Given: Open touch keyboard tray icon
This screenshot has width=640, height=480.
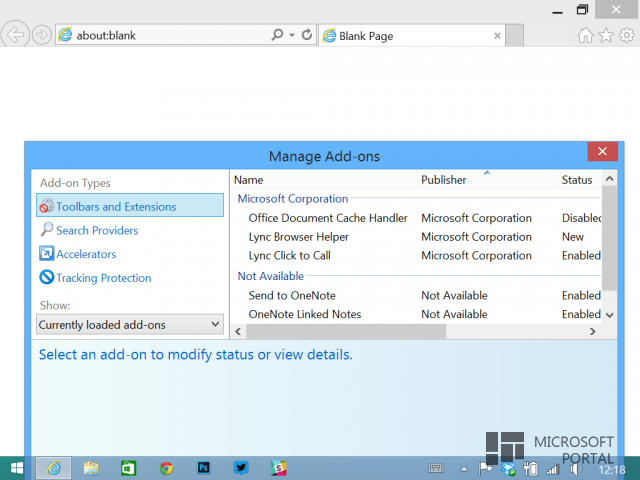Looking at the screenshot, I should (436, 469).
